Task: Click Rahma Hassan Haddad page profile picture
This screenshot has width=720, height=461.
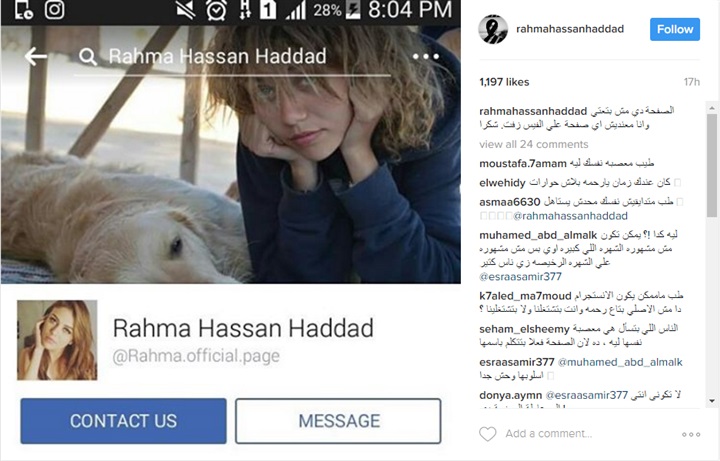Action: 57,340
